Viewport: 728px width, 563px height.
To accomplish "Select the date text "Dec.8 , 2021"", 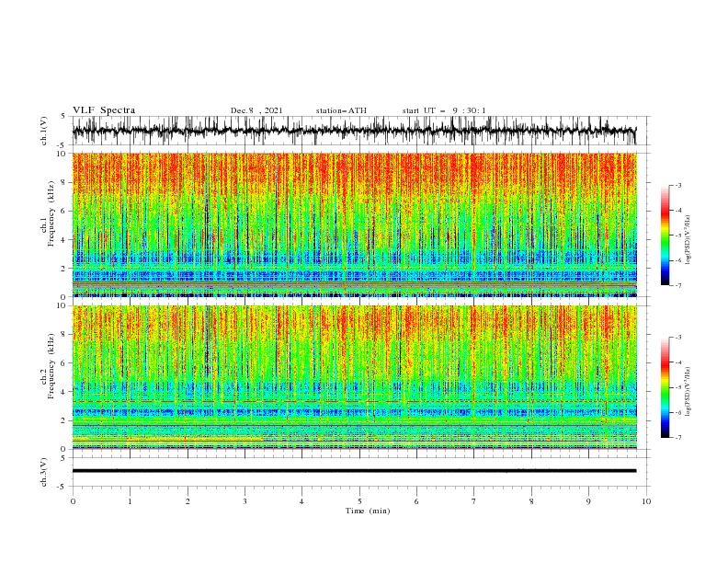I will pos(256,110).
